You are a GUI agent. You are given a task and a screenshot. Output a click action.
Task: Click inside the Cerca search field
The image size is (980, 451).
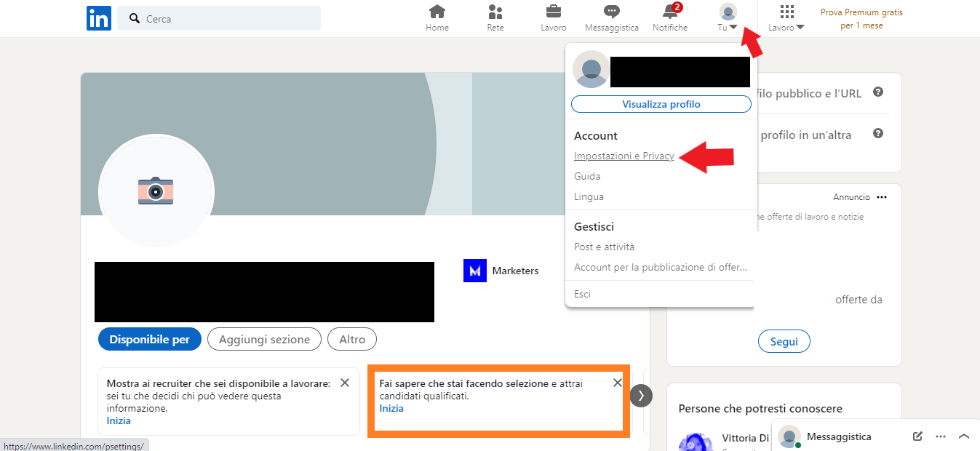tap(218, 18)
